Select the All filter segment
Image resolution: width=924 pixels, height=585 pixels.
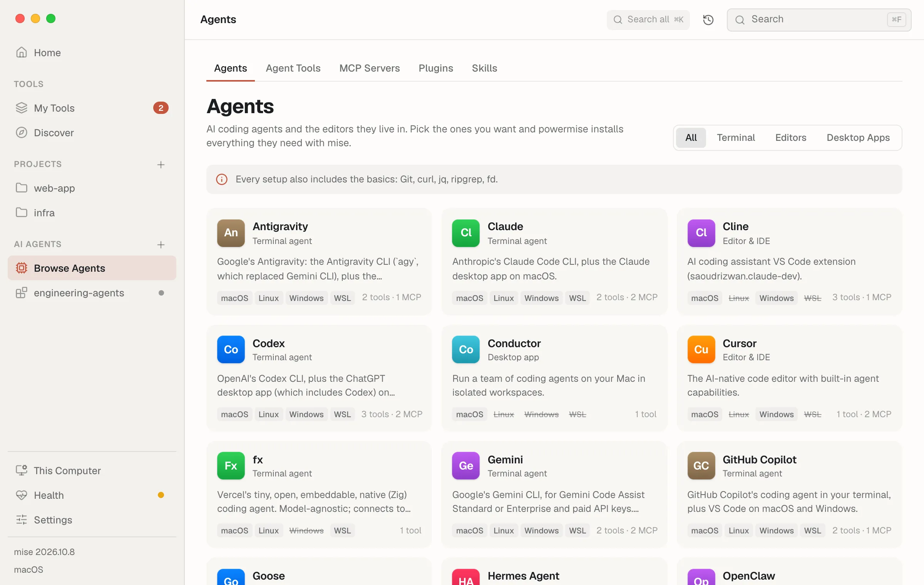[691, 137]
